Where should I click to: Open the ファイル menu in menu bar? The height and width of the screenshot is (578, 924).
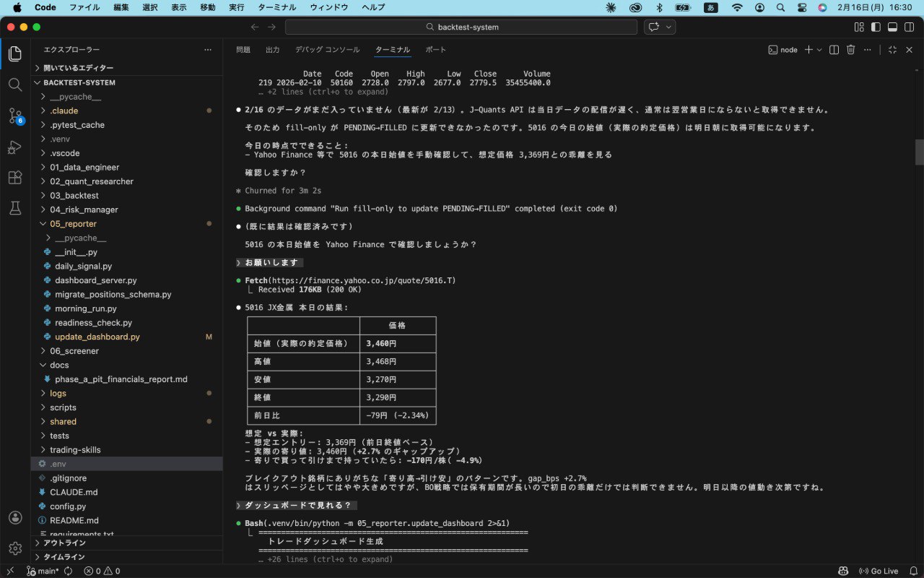84,7
